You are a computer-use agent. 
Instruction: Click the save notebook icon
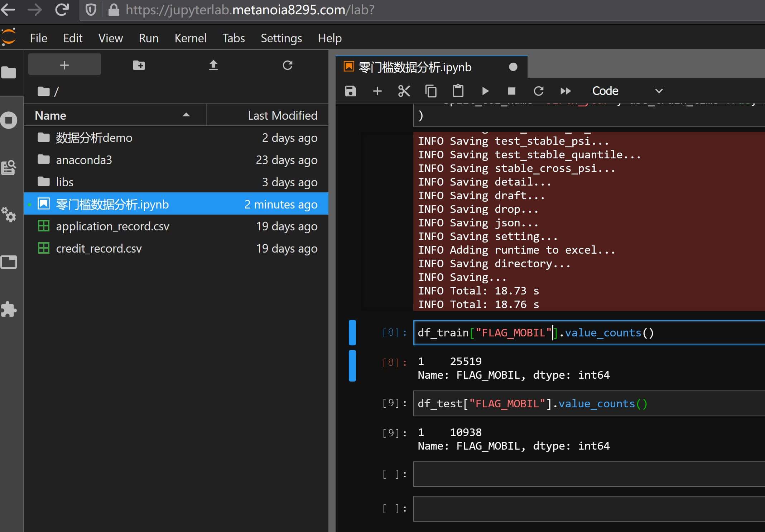350,91
